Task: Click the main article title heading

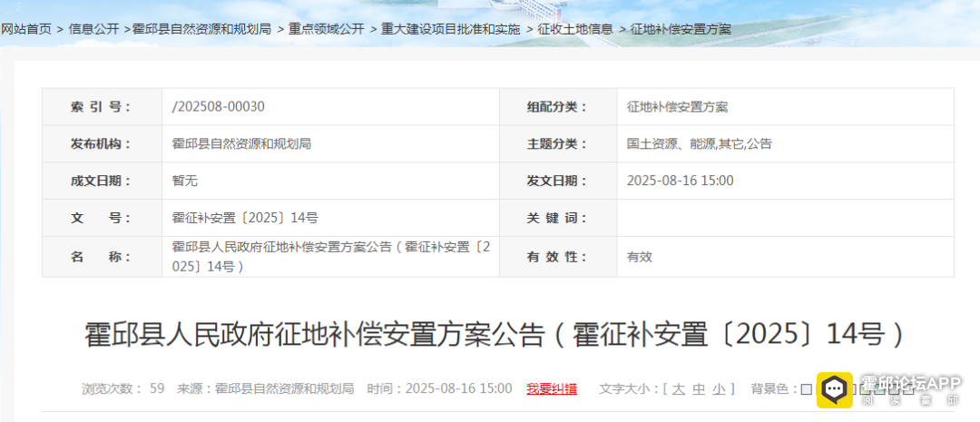Action: (x=495, y=334)
